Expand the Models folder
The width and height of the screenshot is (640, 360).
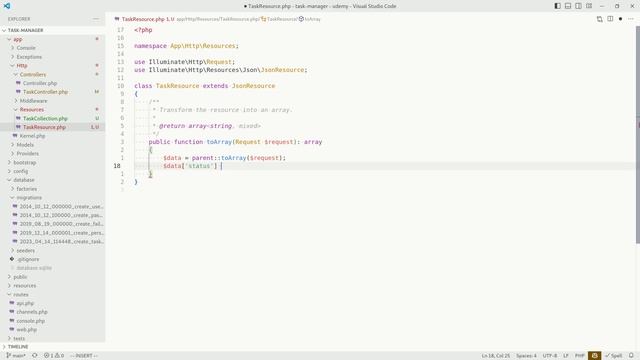[x=25, y=145]
